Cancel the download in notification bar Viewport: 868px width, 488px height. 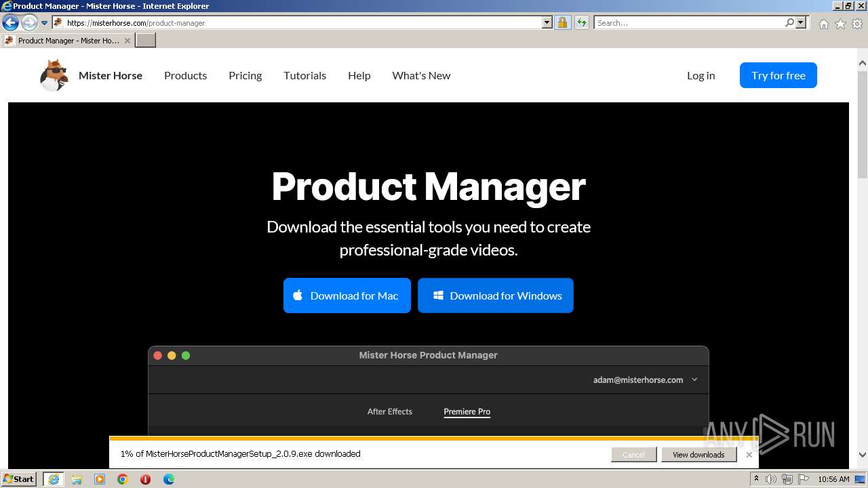click(633, 454)
